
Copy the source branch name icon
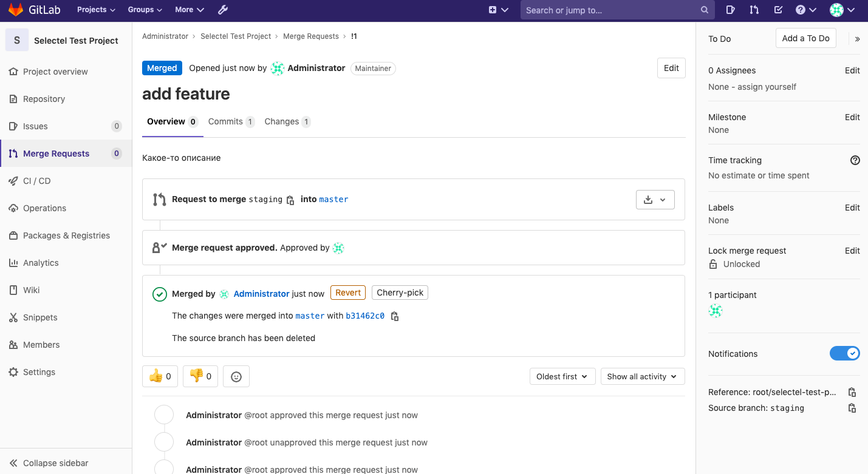click(x=852, y=408)
